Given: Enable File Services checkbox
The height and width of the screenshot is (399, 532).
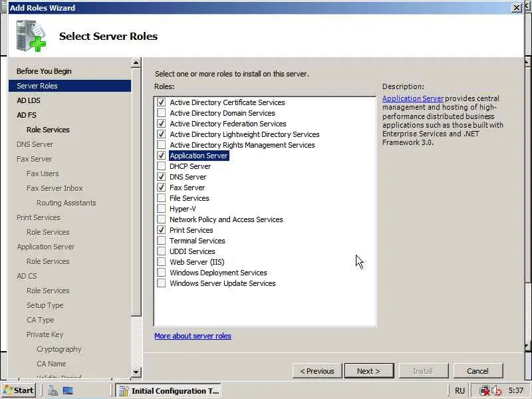Looking at the screenshot, I should point(161,198).
